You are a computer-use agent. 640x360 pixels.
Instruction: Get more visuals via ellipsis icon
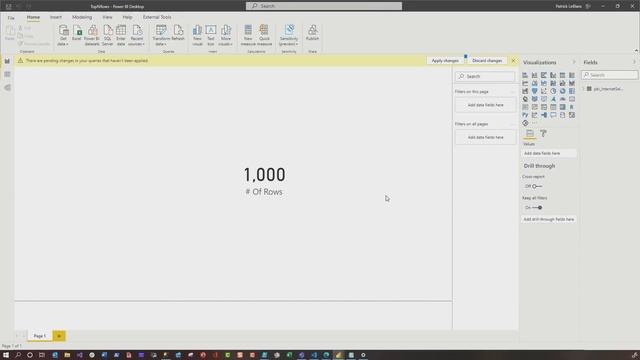(x=535, y=123)
